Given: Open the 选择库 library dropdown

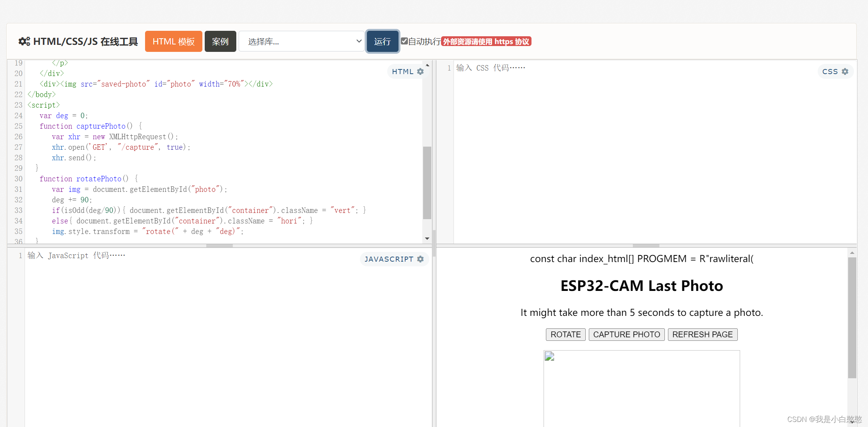Looking at the screenshot, I should pos(301,41).
